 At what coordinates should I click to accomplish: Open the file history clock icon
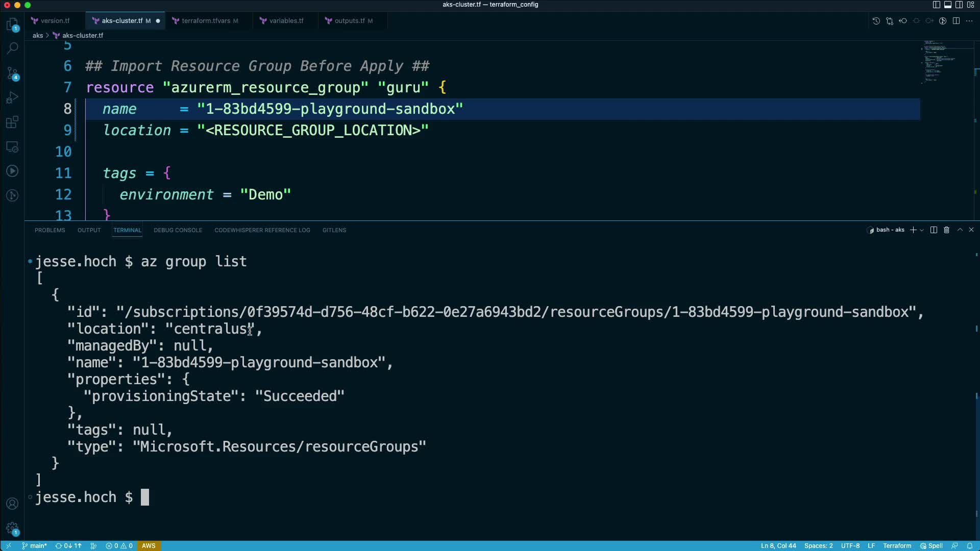(x=876, y=21)
